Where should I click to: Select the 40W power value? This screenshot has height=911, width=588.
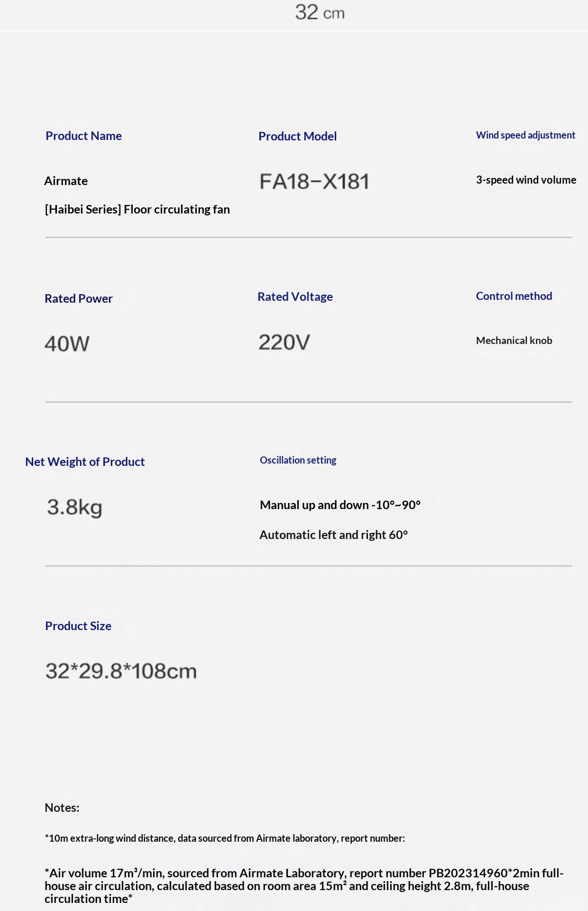67,344
